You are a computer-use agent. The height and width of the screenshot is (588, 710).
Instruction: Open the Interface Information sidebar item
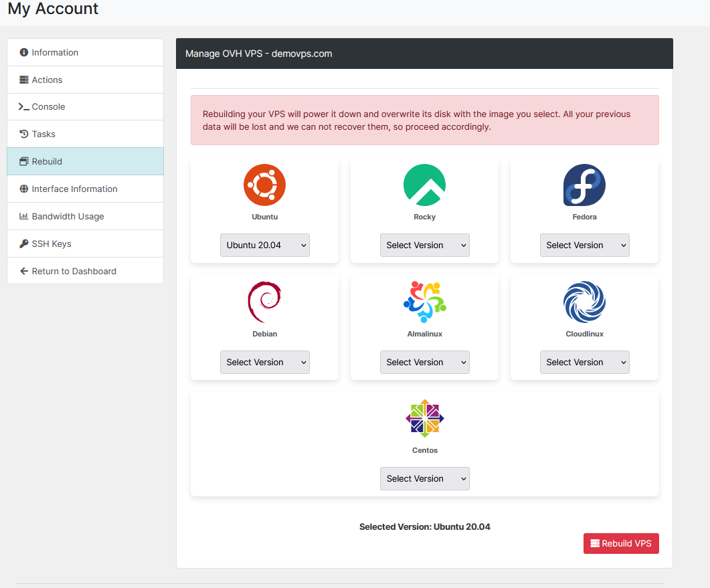point(85,189)
